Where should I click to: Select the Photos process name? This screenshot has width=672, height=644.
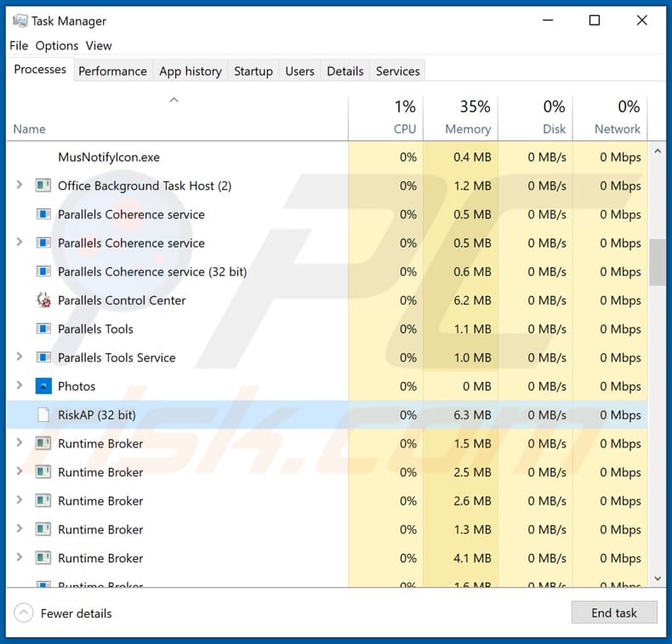pyautogui.click(x=77, y=386)
